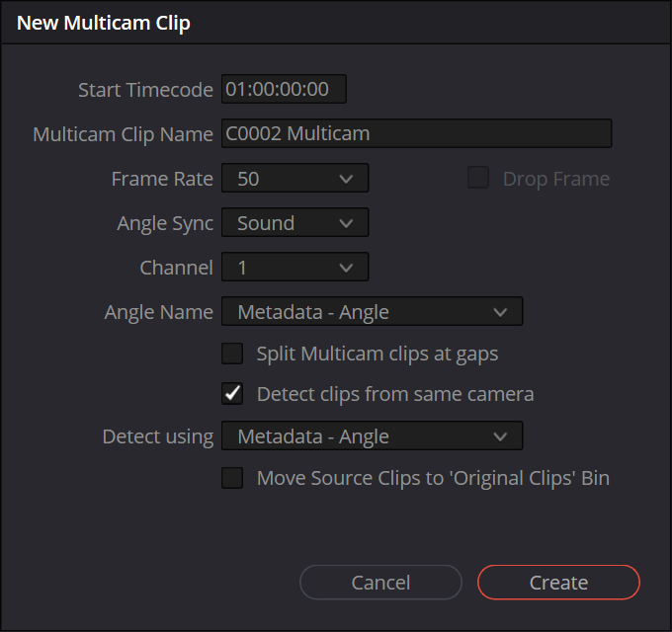672x632 pixels.
Task: Expand the Detect using dropdown
Action: coord(372,436)
